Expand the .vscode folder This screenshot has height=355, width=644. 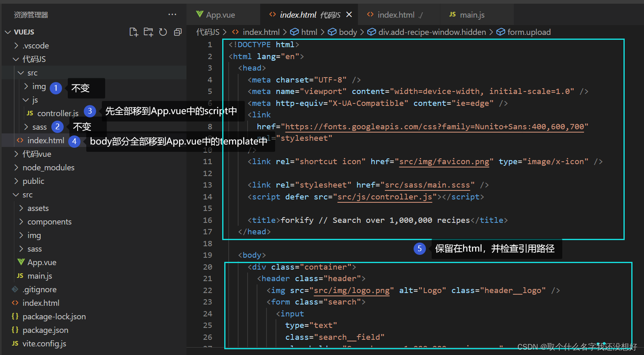pyautogui.click(x=16, y=46)
